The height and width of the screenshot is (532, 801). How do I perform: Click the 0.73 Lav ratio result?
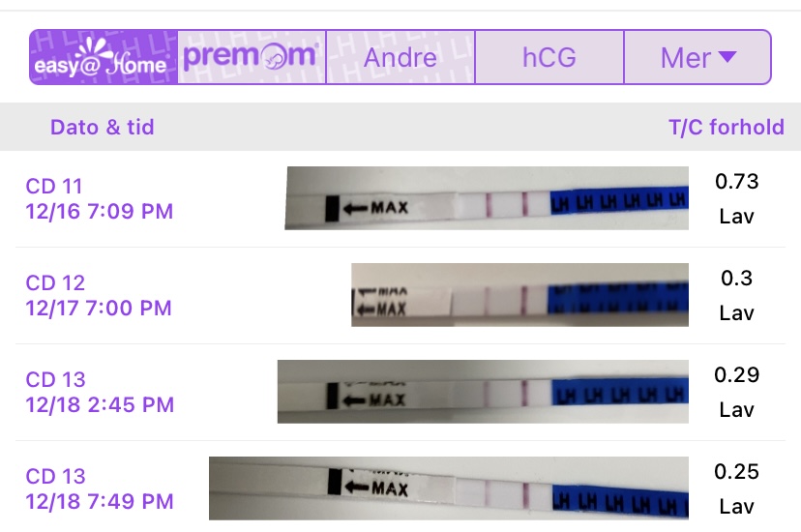(736, 198)
